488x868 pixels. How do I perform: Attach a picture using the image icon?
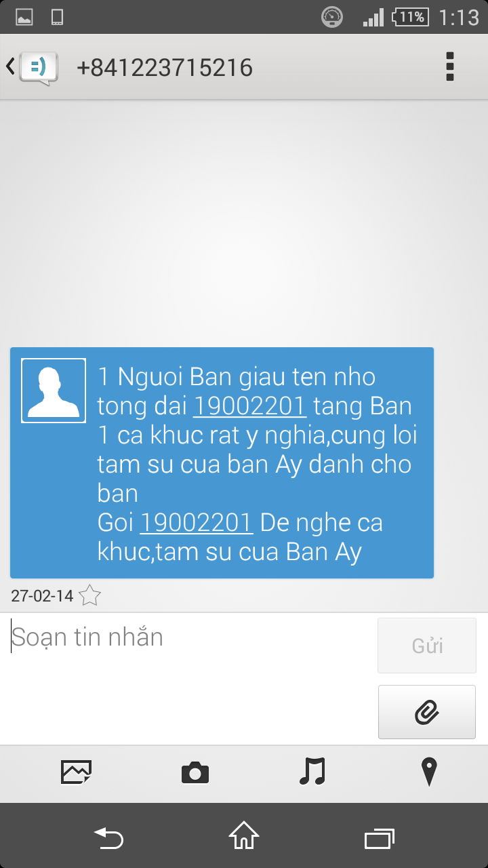(x=76, y=772)
